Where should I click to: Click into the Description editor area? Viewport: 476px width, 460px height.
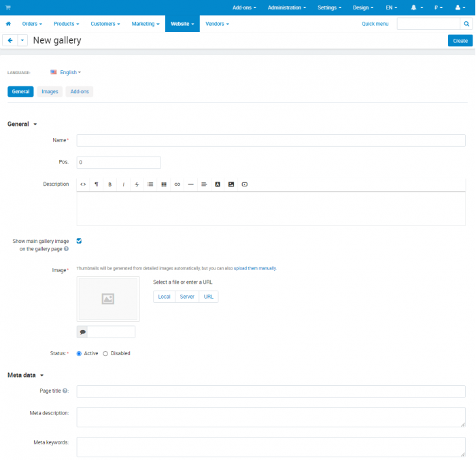(x=271, y=208)
